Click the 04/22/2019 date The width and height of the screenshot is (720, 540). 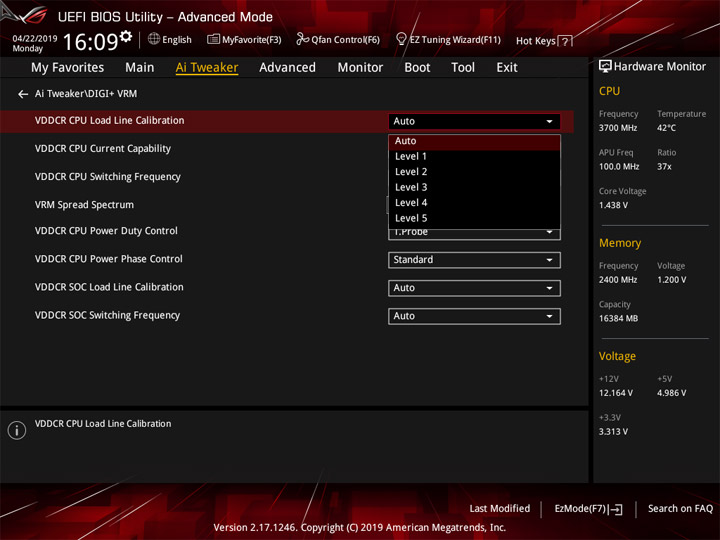coord(35,39)
